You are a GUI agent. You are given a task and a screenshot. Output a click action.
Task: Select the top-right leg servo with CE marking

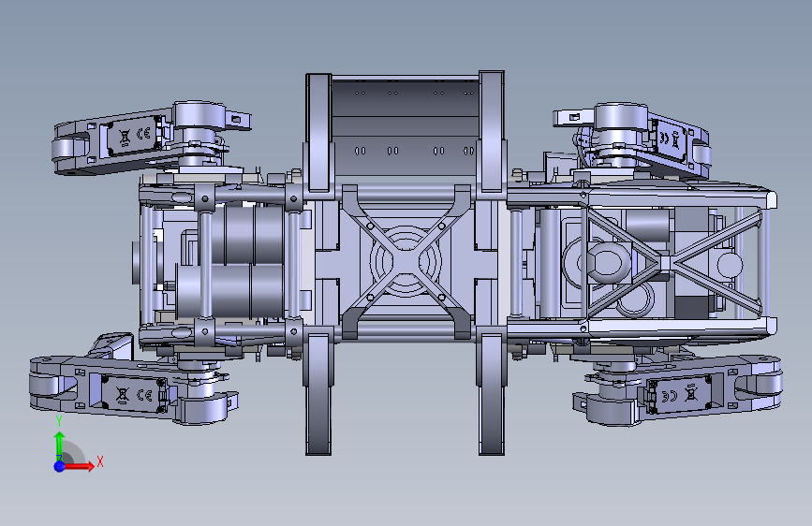pyautogui.click(x=670, y=138)
